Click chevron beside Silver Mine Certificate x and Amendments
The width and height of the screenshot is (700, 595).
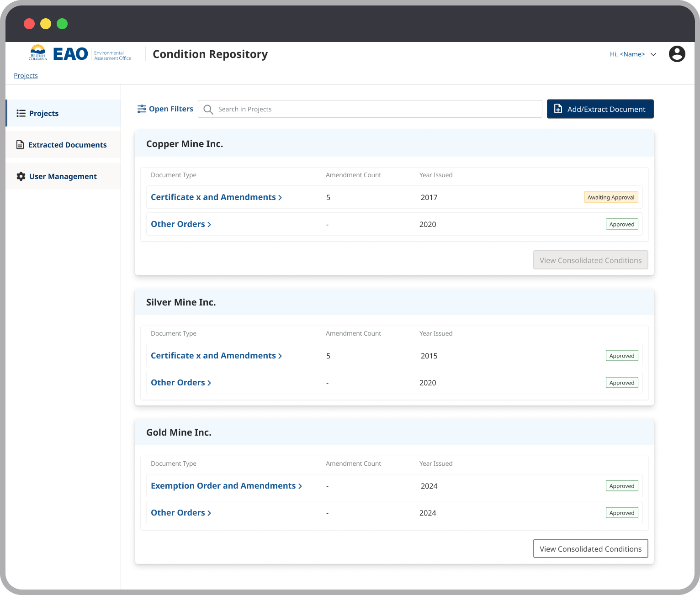(280, 356)
